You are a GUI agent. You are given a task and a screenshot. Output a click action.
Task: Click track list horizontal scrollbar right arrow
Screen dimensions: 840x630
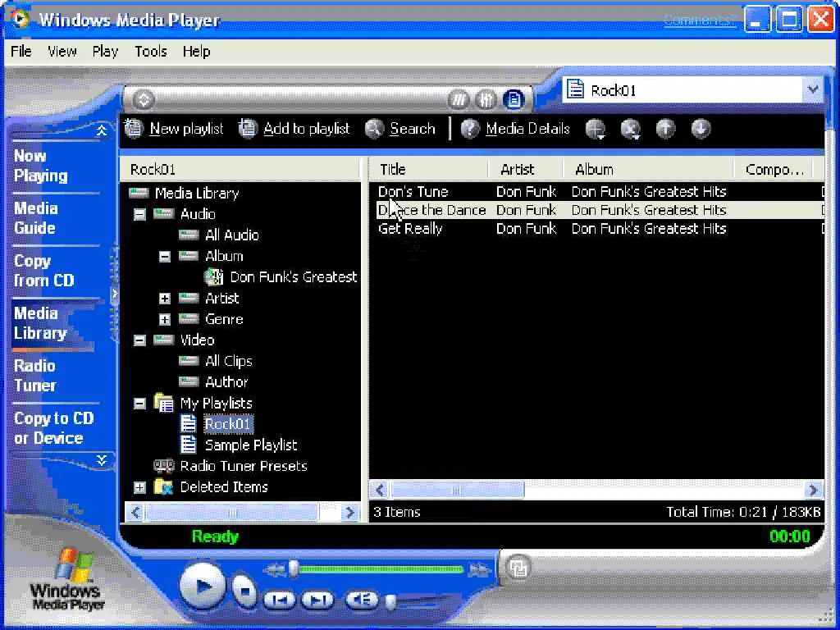coord(814,490)
